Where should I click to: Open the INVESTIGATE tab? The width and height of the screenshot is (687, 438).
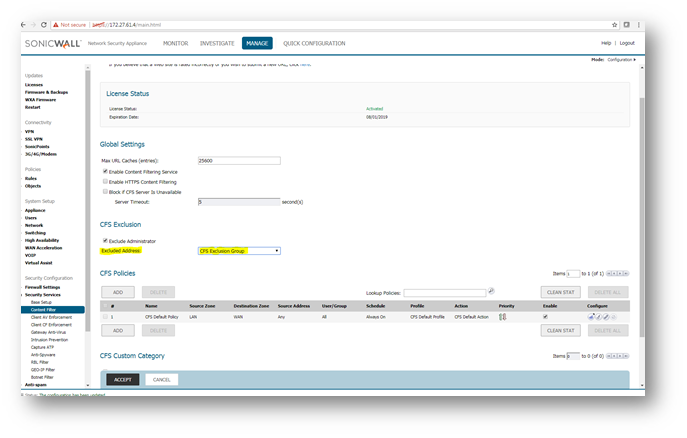[x=217, y=43]
